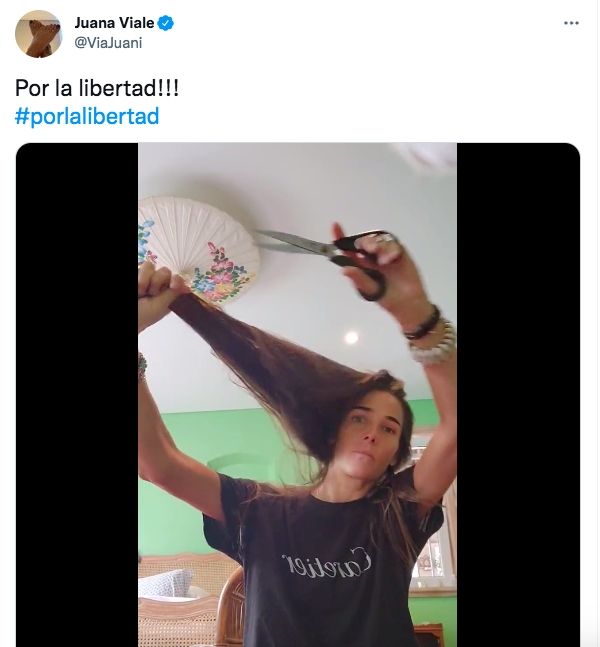The width and height of the screenshot is (600, 647).
Task: Click the bracelets on the raised wrist
Action: click(x=430, y=335)
